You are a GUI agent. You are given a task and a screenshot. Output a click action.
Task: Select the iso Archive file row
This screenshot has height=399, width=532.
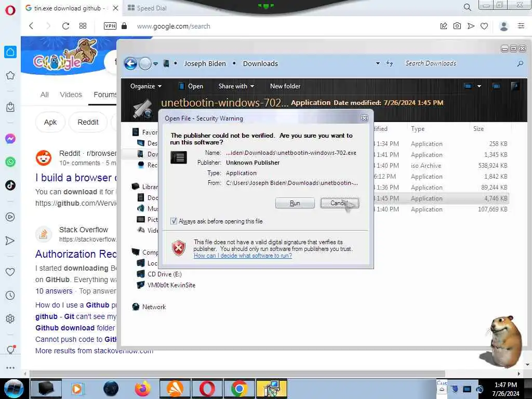[x=441, y=166]
